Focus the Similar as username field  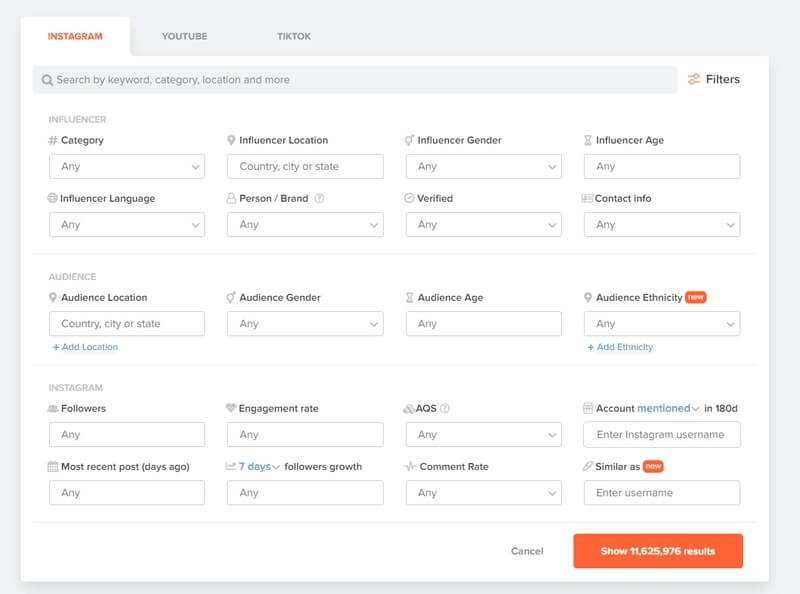[662, 493]
